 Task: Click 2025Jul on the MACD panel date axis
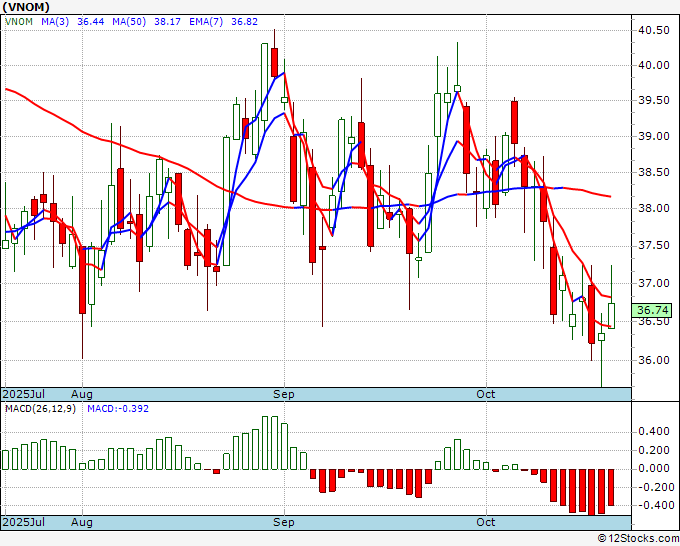coord(24,522)
